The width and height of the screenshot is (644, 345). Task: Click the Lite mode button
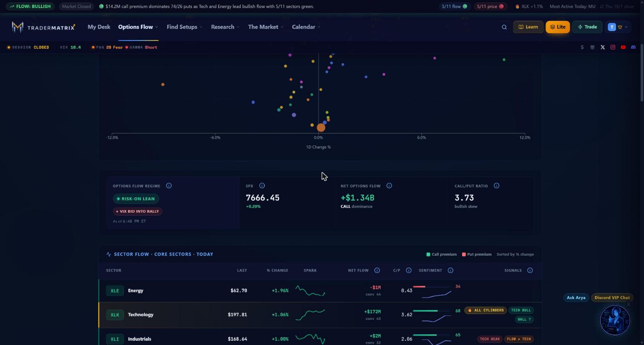[x=558, y=27]
